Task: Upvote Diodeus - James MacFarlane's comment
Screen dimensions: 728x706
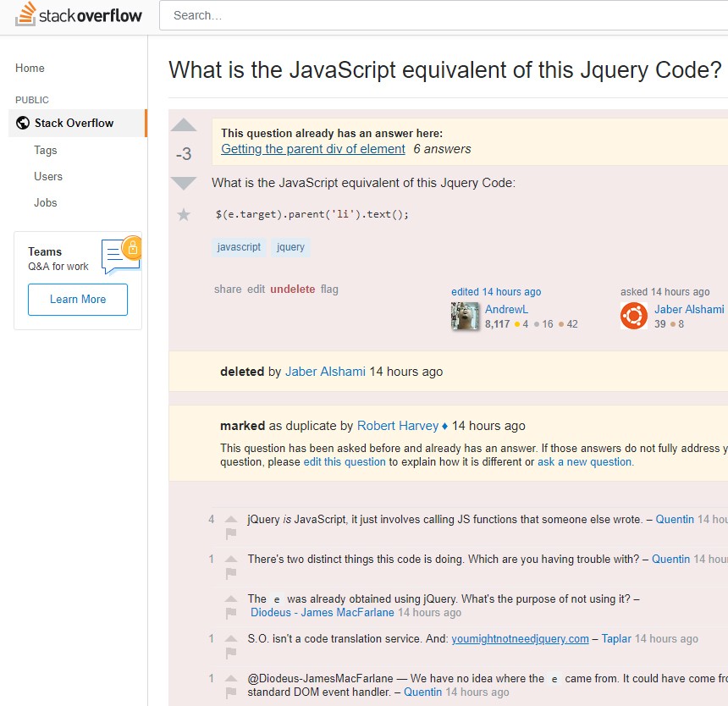Action: 231,598
